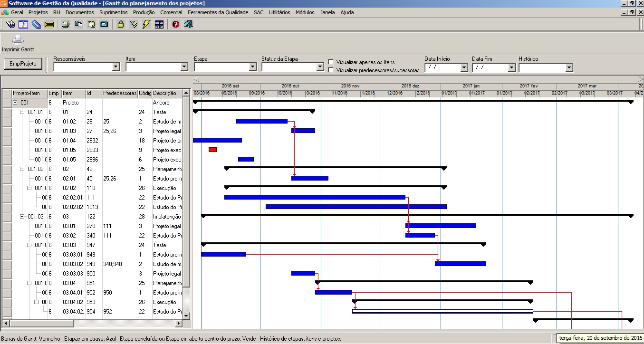The height and width of the screenshot is (344, 644).
Task: Click the Gantt timeline left scroll arrow
Action: [x=196, y=79]
